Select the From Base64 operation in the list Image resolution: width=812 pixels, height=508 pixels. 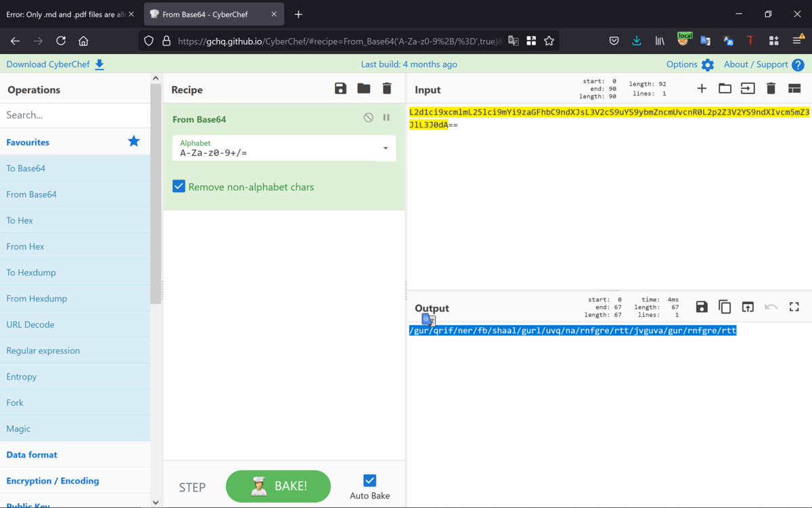coord(75,194)
